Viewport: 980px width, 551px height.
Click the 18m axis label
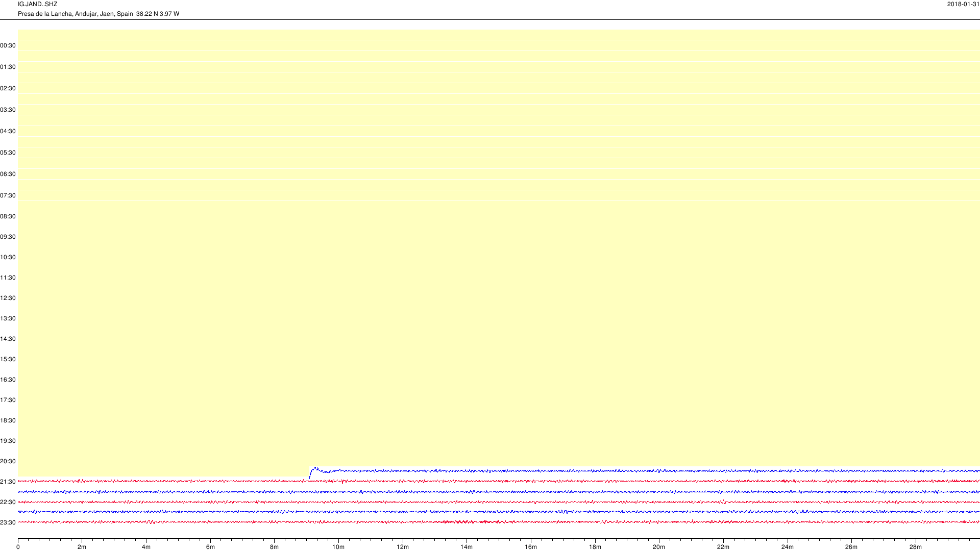[x=595, y=547]
